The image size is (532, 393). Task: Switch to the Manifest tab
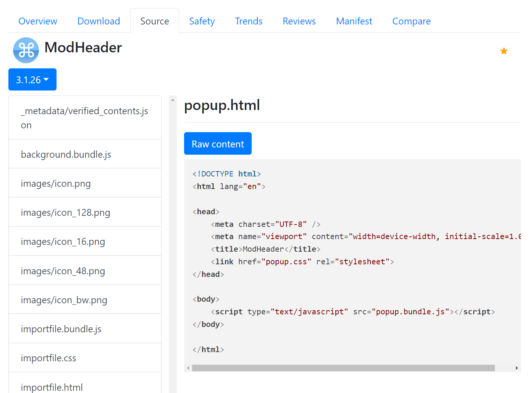tap(354, 21)
